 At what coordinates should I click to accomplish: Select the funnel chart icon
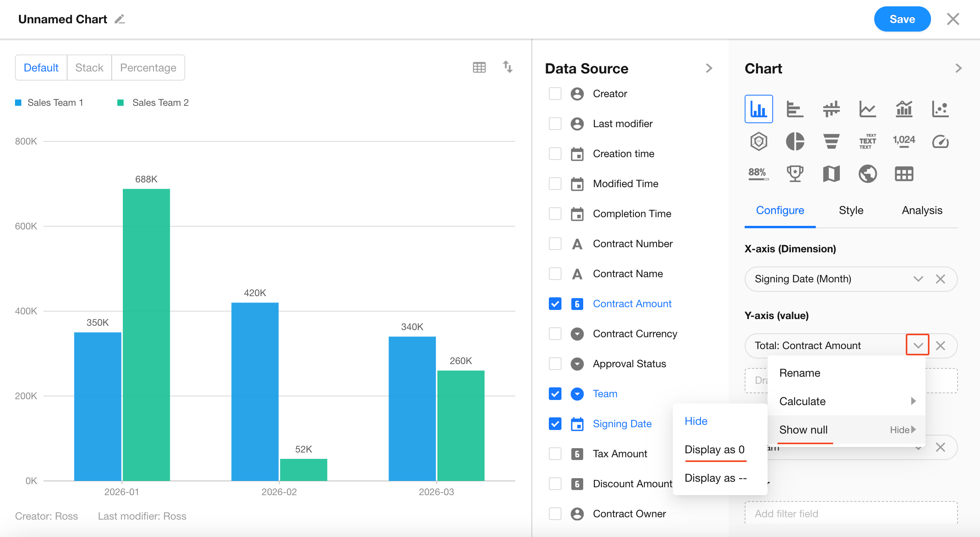pos(831,141)
